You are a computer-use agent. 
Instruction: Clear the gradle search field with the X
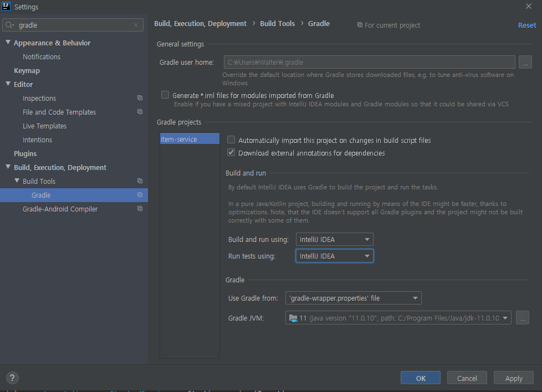(x=136, y=25)
